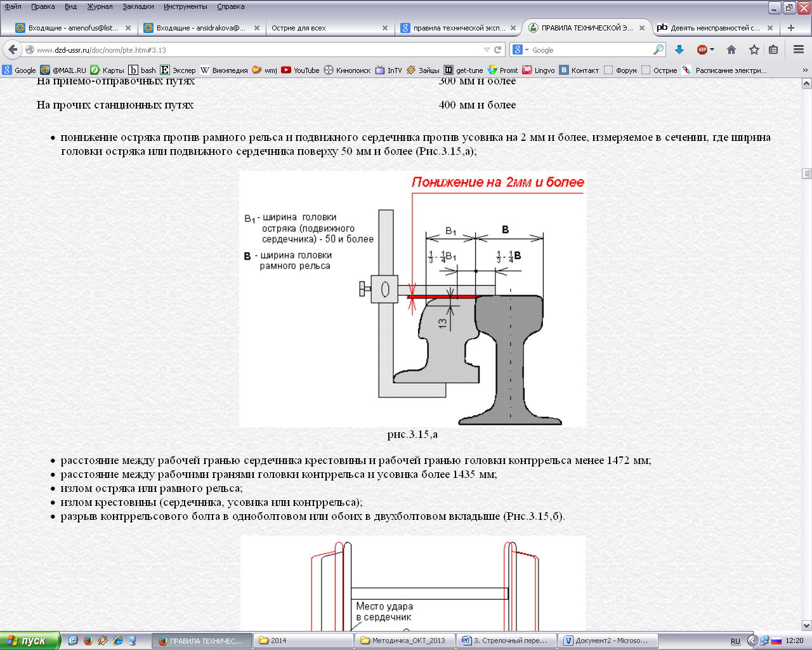Screen dimensions: 812x650
Task: Click the page scrollbar up arrow
Action: point(806,84)
